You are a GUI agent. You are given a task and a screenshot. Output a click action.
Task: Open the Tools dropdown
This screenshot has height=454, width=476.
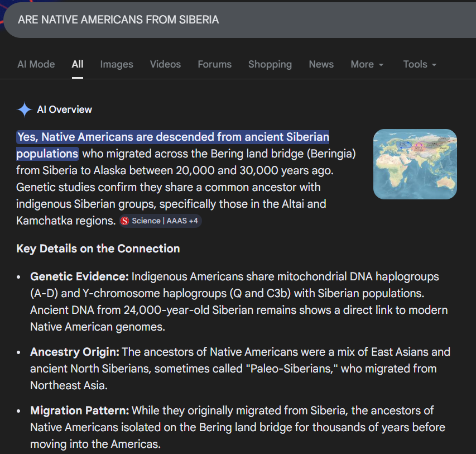tap(420, 64)
